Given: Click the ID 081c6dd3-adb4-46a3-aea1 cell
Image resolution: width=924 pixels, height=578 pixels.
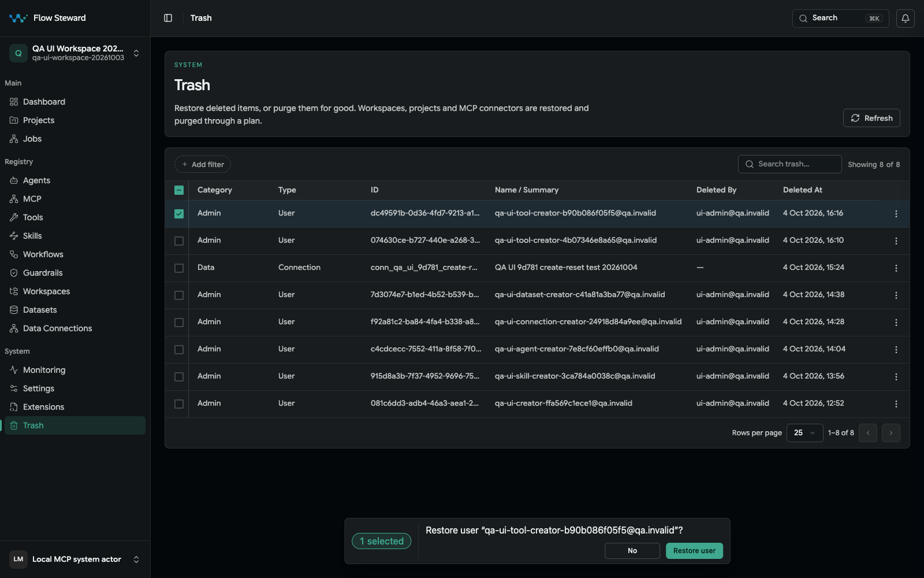Looking at the screenshot, I should pos(424,403).
